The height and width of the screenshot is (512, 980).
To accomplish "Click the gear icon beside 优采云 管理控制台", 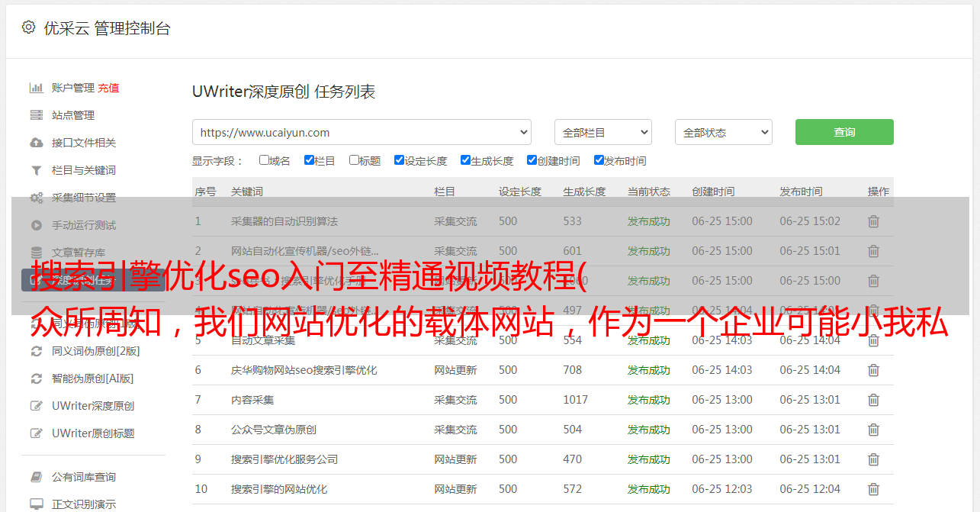I will pyautogui.click(x=28, y=27).
